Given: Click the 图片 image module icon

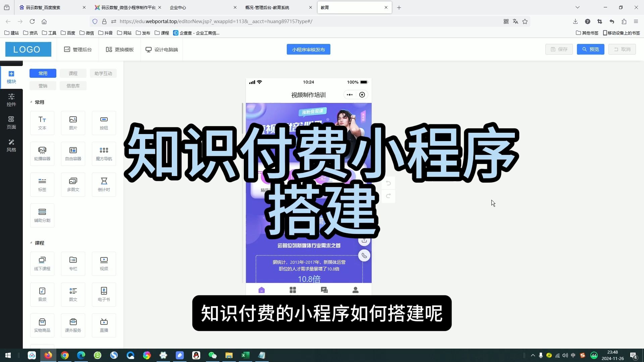Looking at the screenshot, I should coord(72,122).
